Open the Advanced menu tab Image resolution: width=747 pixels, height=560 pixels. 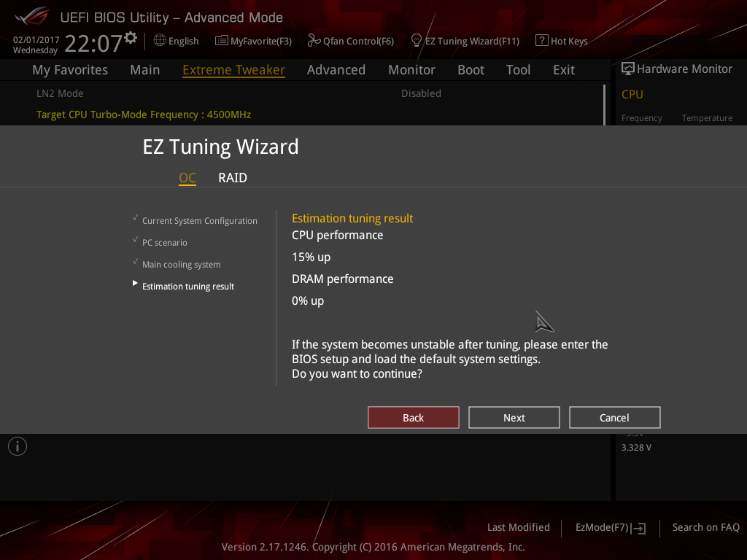coord(336,70)
